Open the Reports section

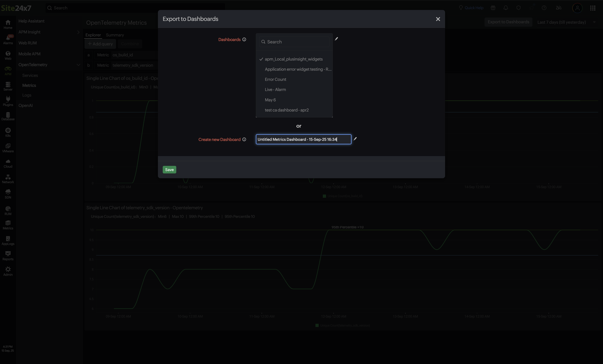coord(8,255)
